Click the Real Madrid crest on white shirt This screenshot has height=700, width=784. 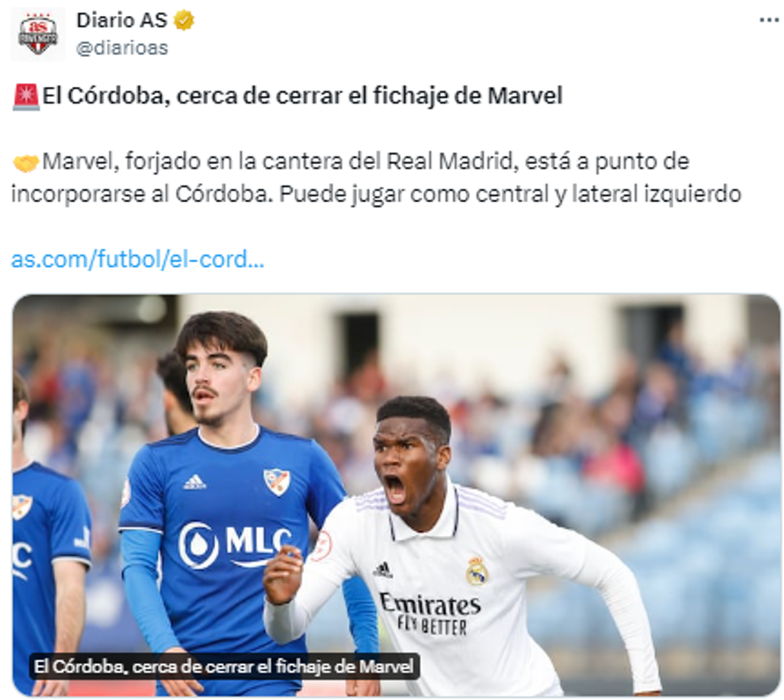pyautogui.click(x=477, y=570)
